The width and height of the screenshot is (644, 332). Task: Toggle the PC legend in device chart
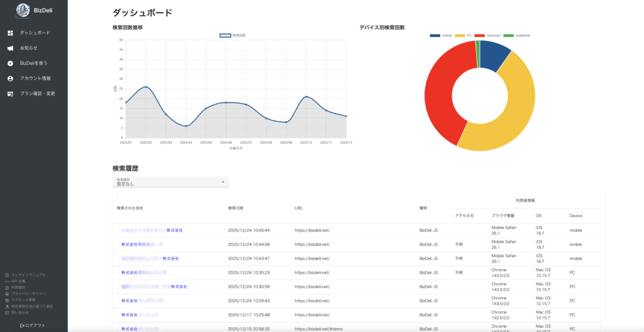(x=464, y=35)
